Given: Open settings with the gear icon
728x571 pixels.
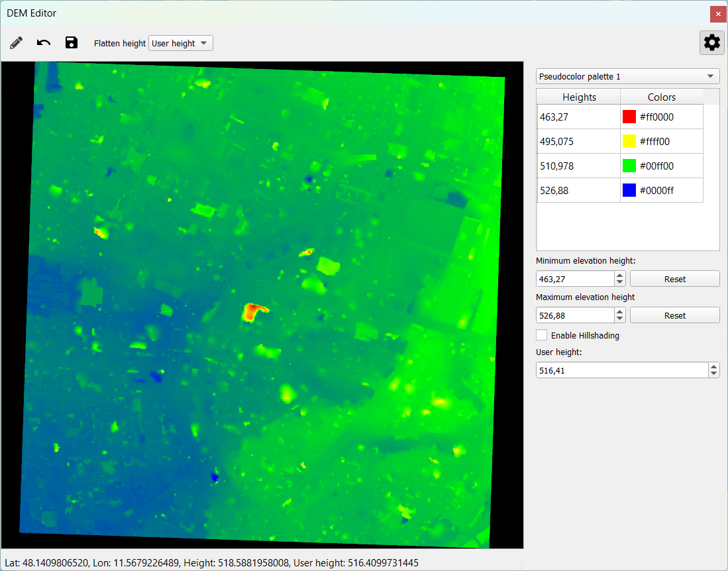Looking at the screenshot, I should (711, 43).
